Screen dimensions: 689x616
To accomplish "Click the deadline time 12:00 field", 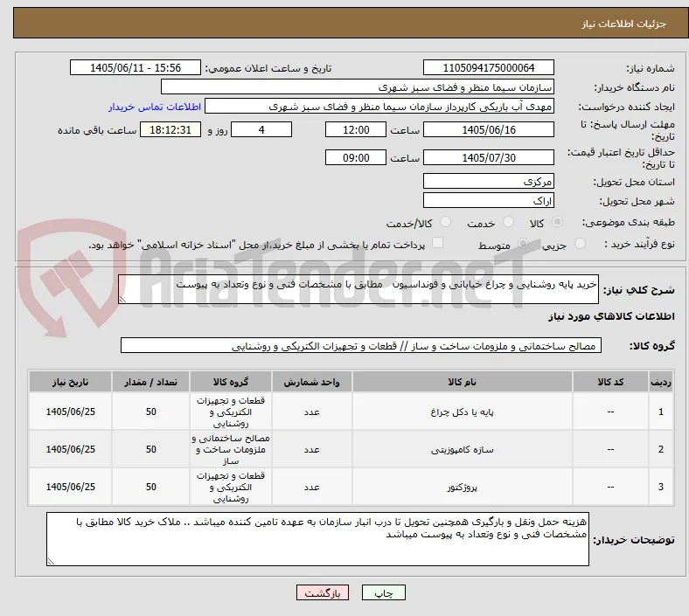I will [356, 130].
